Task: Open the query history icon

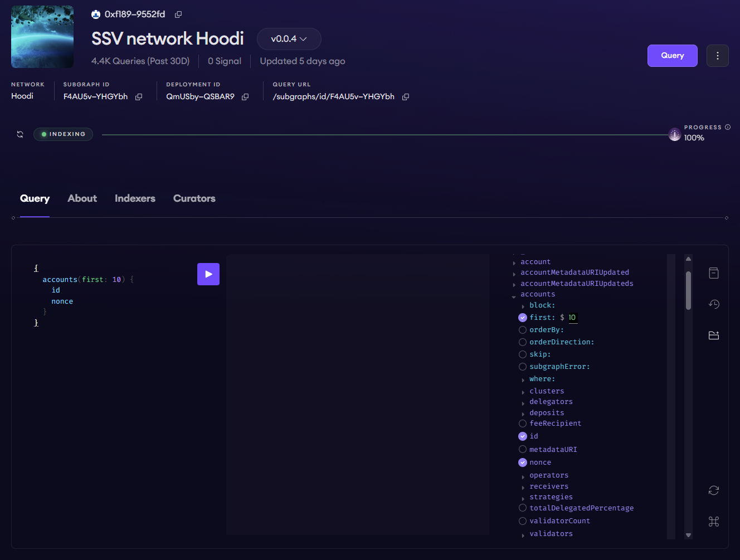Action: point(714,304)
